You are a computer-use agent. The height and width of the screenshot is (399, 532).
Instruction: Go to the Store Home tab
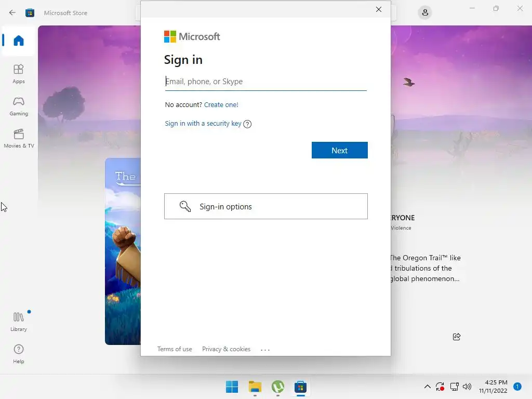pos(18,41)
